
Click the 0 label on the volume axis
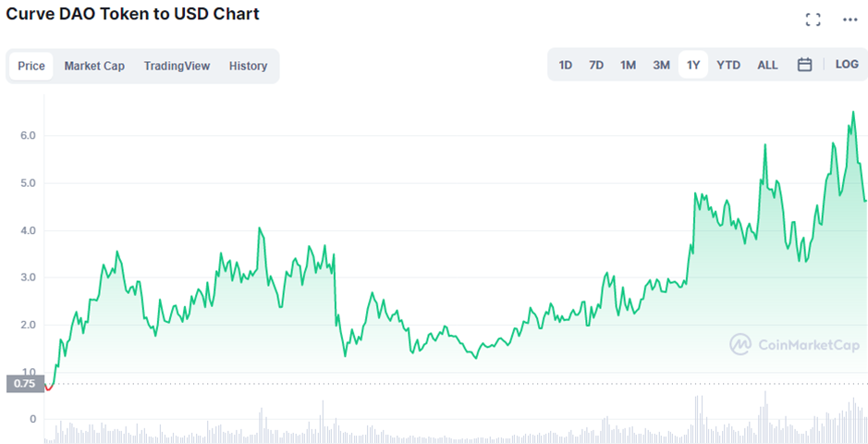click(32, 419)
